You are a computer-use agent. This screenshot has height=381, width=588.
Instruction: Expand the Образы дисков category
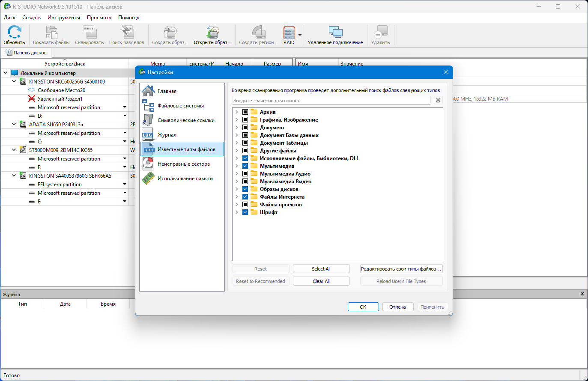point(236,189)
